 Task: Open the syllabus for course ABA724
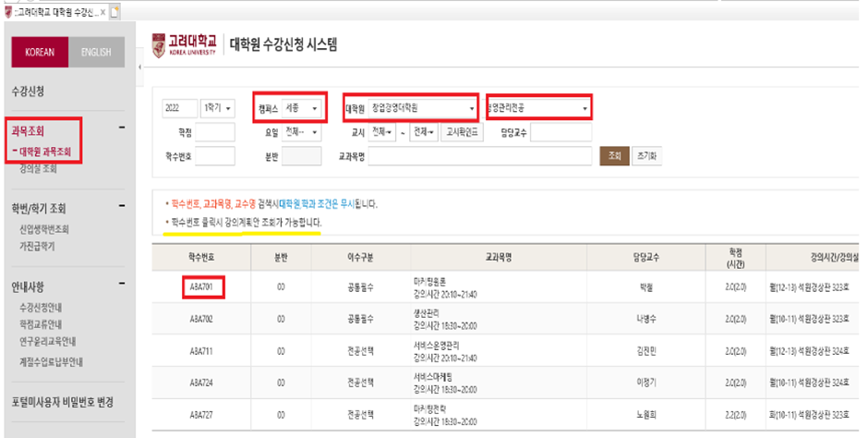coord(201,383)
